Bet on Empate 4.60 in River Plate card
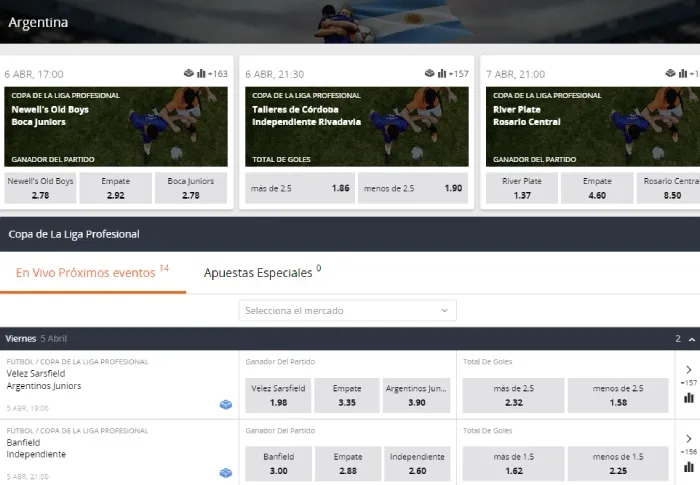 (597, 188)
